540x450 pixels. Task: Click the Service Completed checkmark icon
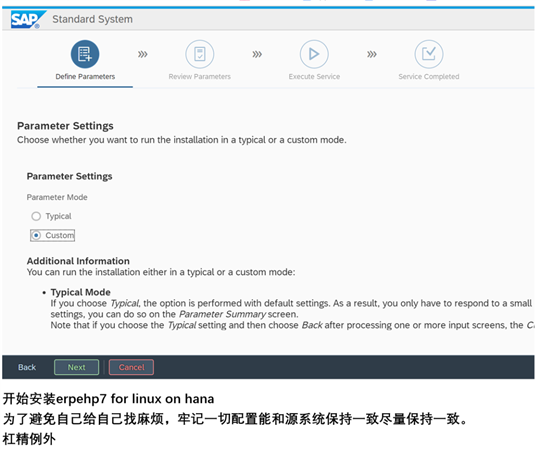pos(429,54)
